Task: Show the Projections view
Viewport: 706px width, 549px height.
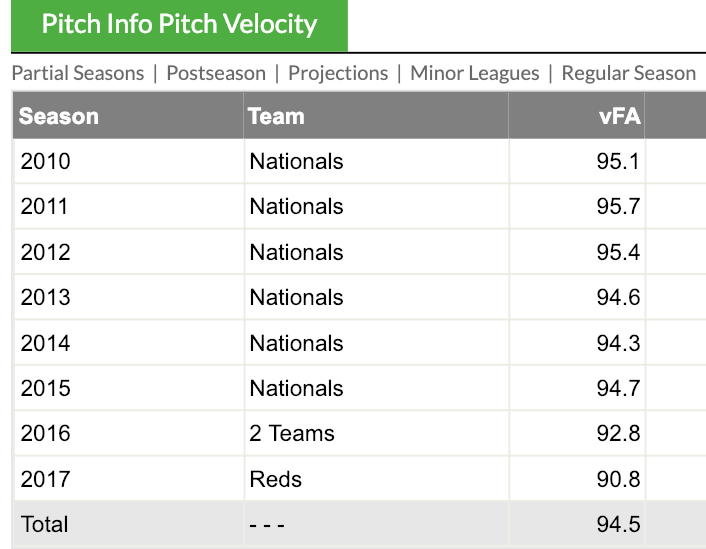Action: (x=338, y=73)
